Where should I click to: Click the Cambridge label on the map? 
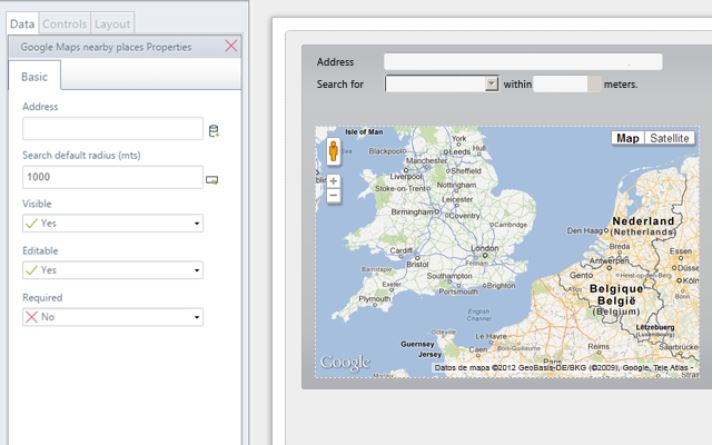tap(510, 225)
